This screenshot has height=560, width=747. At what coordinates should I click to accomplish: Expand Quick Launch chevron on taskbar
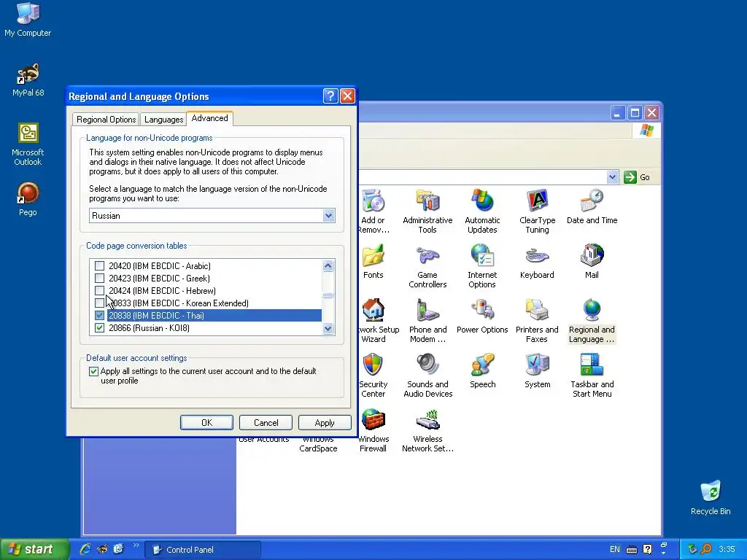[136, 545]
